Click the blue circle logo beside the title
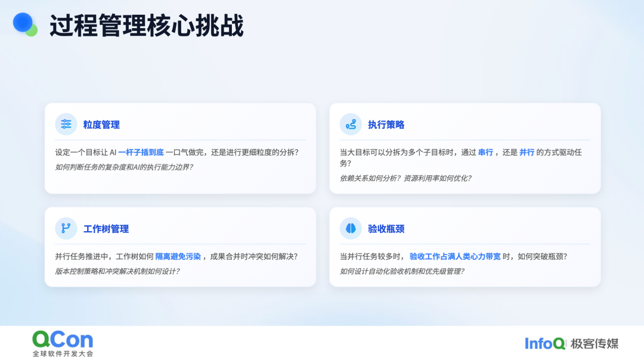644x360 pixels. point(24,24)
